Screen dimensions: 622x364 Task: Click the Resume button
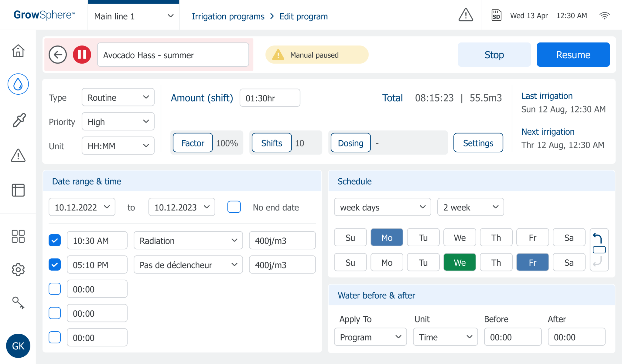573,55
